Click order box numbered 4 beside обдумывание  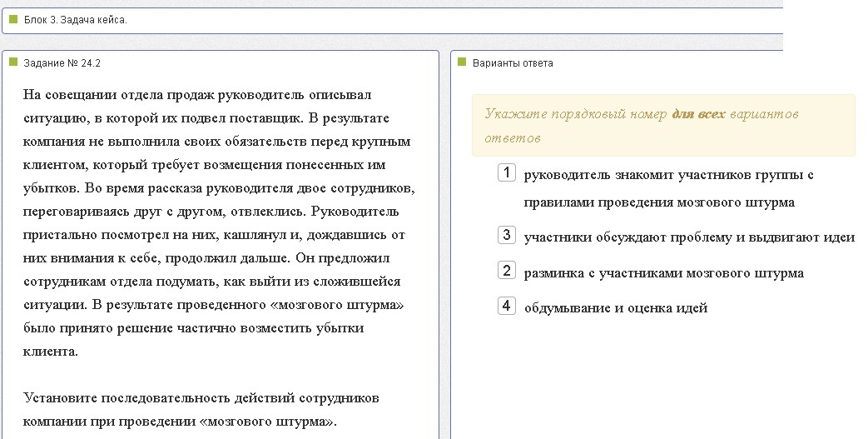click(x=507, y=306)
